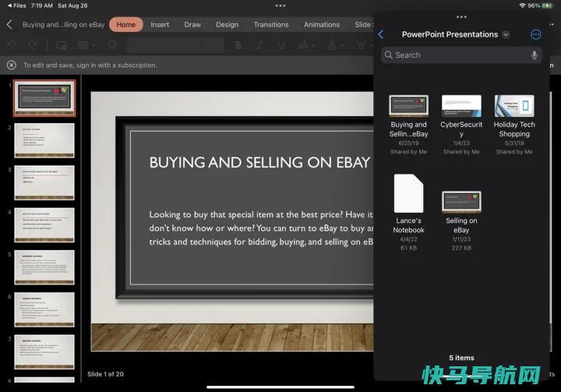Tap the Underline formatting icon

pos(281,45)
